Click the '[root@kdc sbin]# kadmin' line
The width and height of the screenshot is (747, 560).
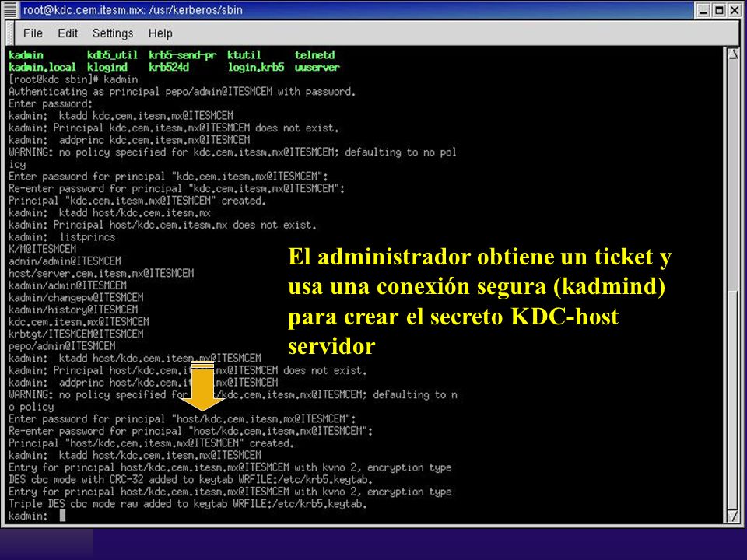click(x=73, y=79)
